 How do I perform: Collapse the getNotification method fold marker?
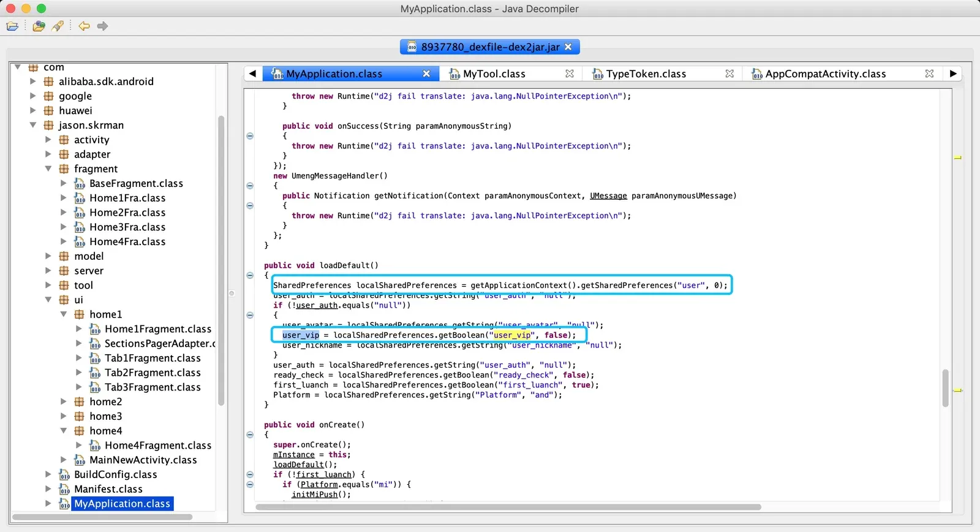click(x=250, y=205)
